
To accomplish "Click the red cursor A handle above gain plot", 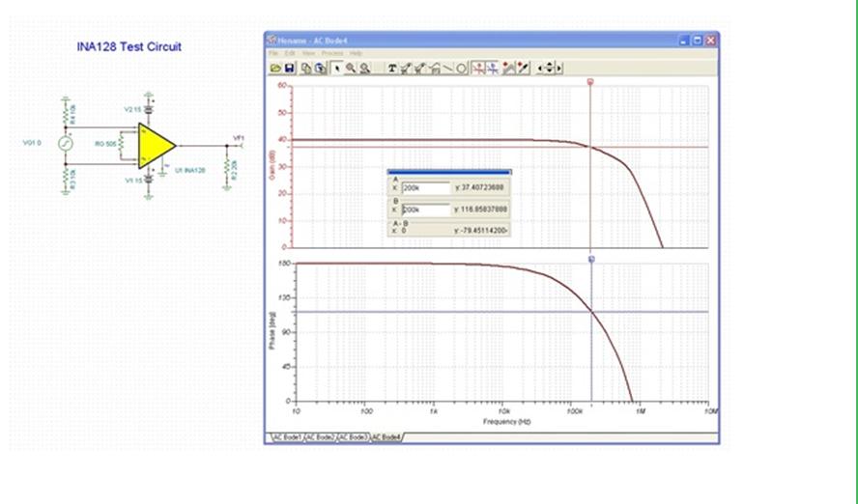I will [590, 82].
